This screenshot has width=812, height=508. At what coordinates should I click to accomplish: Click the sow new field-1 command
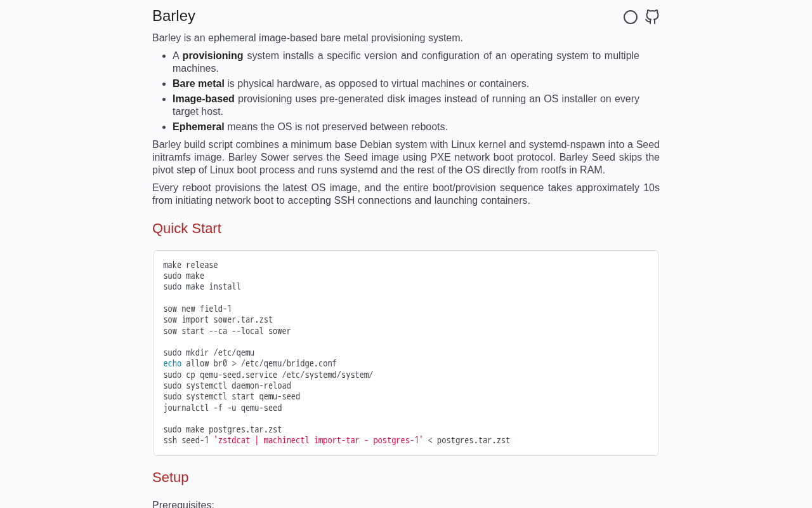click(197, 309)
